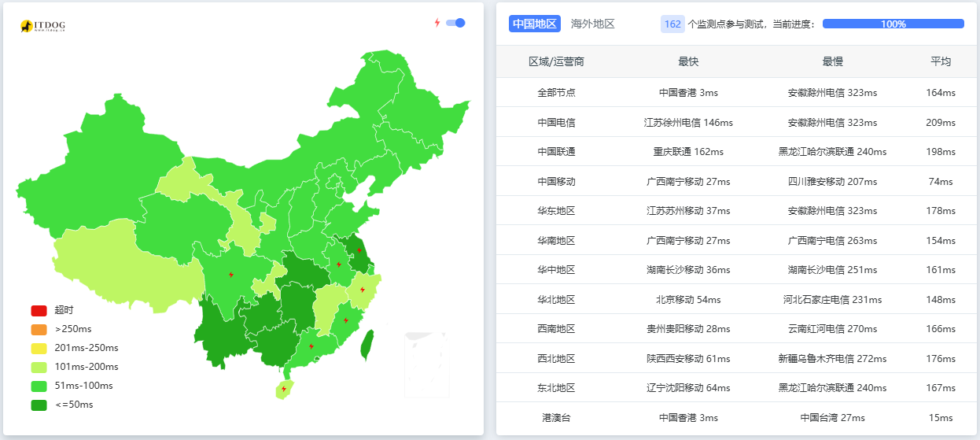Click the 100% progress bar
This screenshot has width=980, height=440.
coord(893,24)
